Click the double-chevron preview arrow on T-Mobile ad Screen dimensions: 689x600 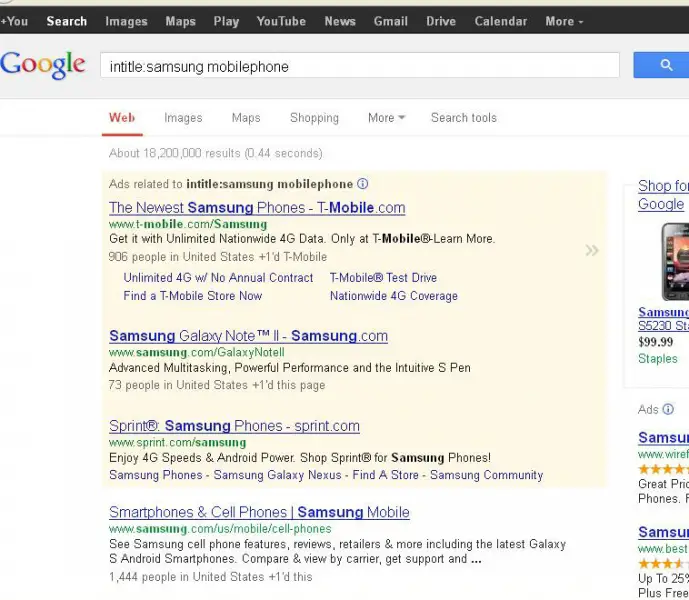coord(592,251)
